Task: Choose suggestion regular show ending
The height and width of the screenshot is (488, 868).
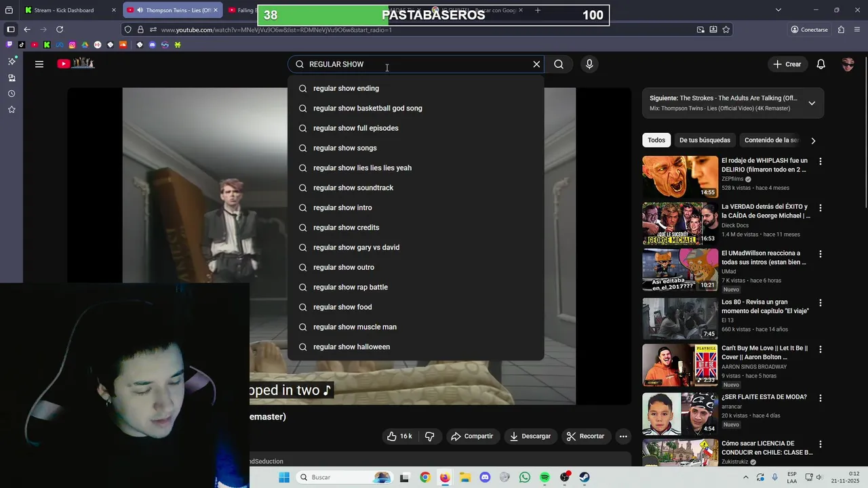Action: (416, 88)
